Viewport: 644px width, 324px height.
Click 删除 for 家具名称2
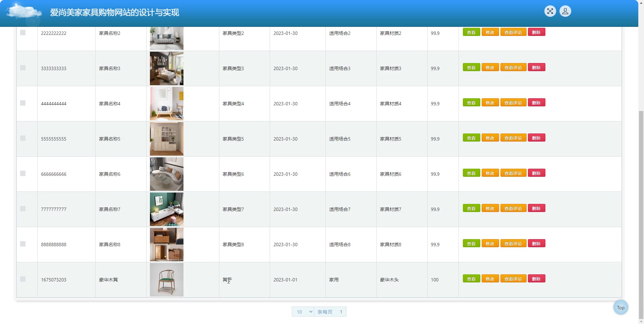click(536, 32)
